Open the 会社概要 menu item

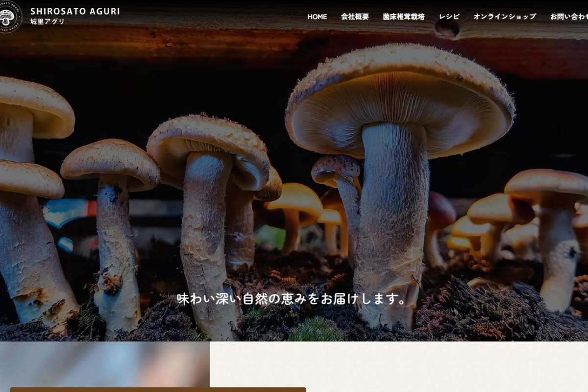355,17
